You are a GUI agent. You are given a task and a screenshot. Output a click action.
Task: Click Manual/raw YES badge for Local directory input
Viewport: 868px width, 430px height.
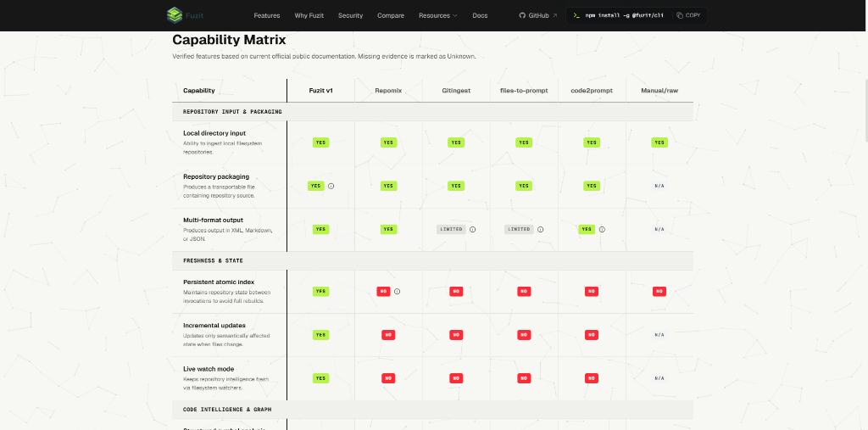659,142
